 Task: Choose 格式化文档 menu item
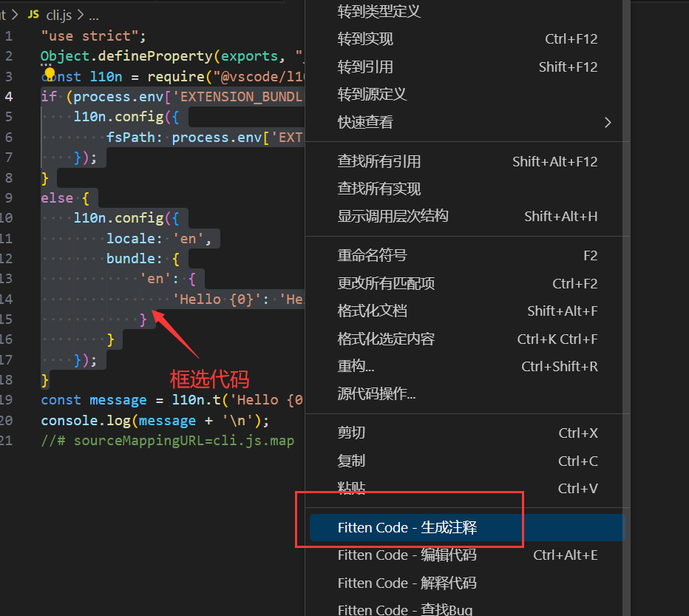pos(467,311)
